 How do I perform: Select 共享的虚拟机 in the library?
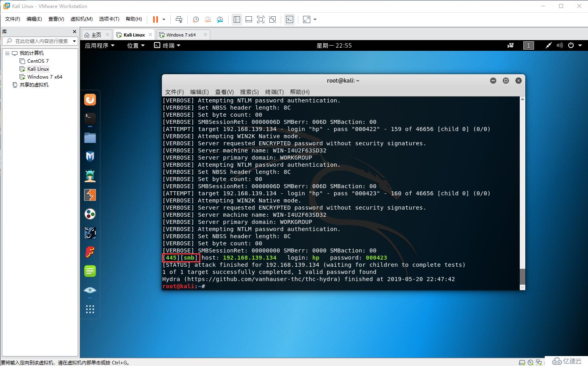coord(34,85)
